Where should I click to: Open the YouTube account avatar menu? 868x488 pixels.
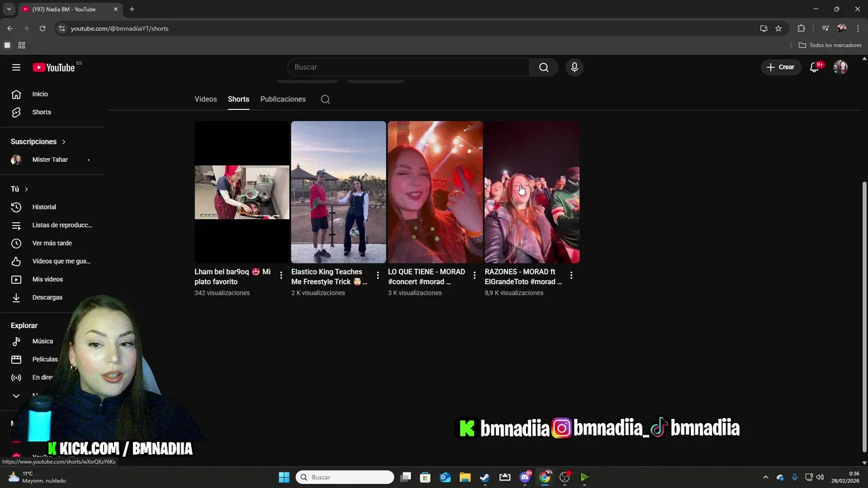point(840,67)
